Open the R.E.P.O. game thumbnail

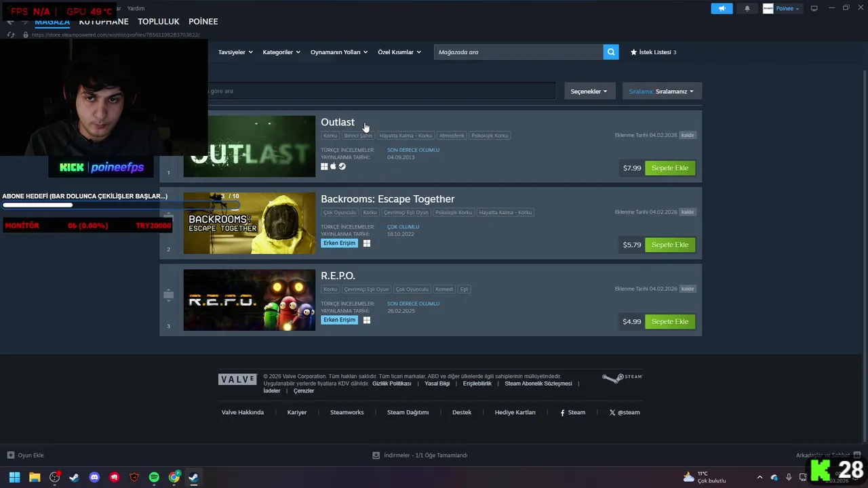249,300
